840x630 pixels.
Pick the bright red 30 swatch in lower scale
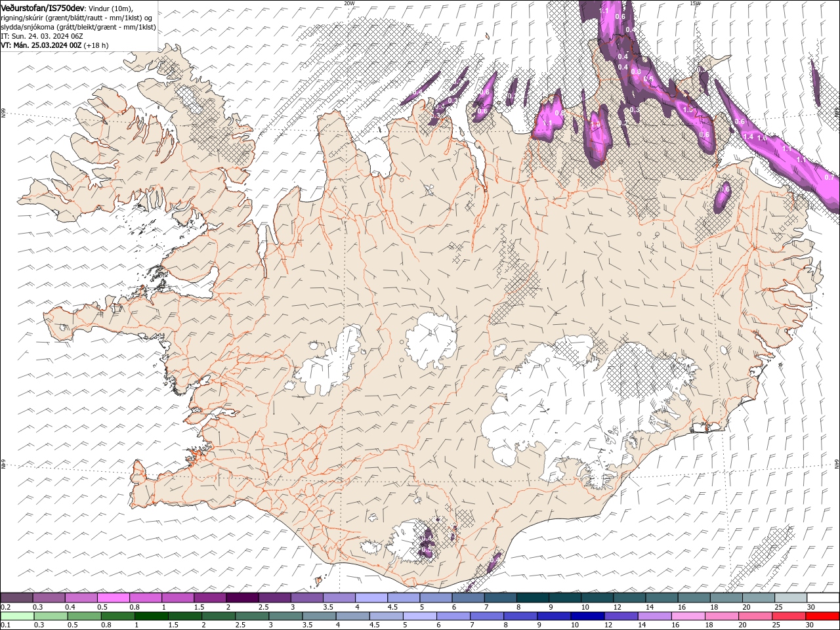822,616
